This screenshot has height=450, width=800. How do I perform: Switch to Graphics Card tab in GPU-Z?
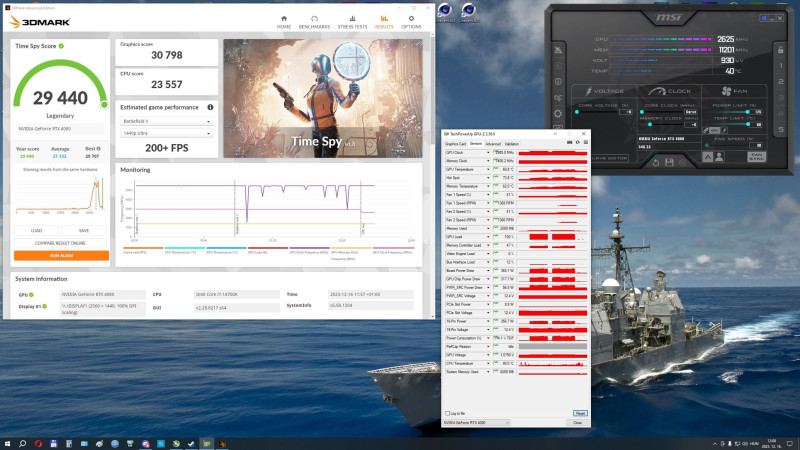tap(456, 144)
